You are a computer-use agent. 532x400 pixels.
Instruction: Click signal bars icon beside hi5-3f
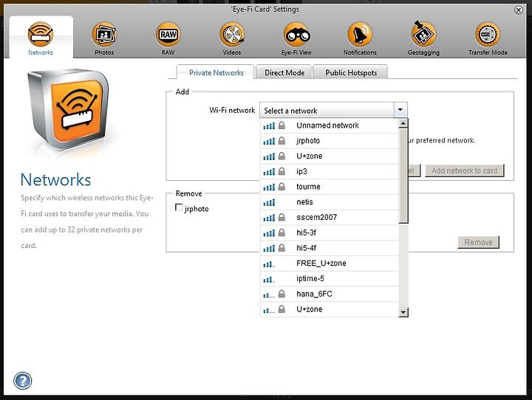tap(269, 233)
